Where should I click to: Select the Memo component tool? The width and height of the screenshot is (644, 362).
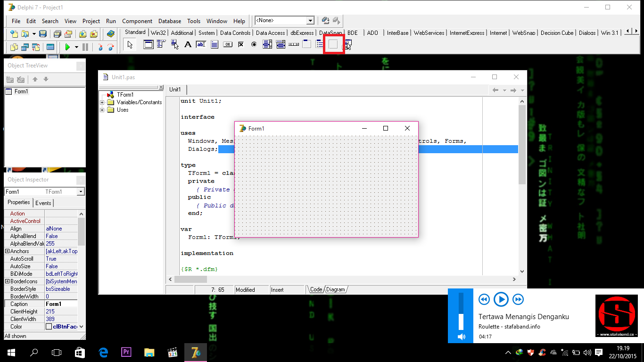click(x=215, y=44)
